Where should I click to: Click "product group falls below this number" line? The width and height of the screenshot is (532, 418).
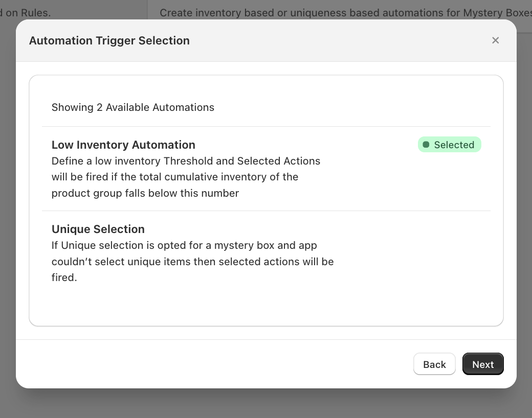(145, 193)
